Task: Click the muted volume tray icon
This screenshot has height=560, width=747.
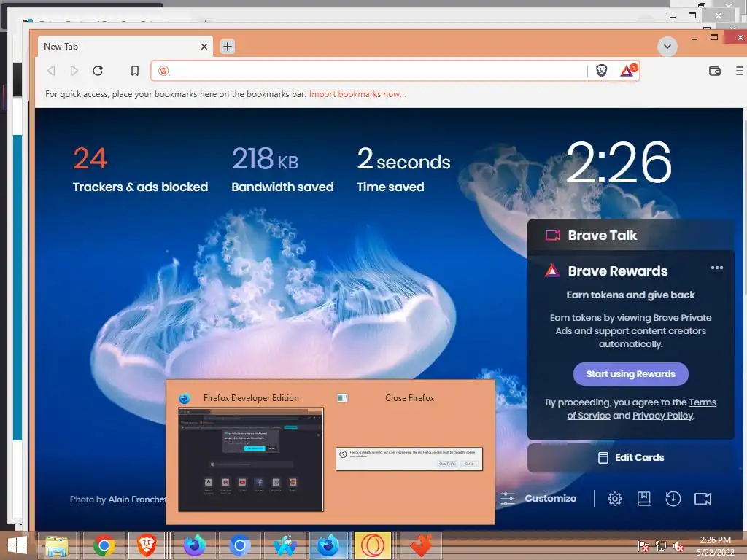Action: [x=678, y=545]
